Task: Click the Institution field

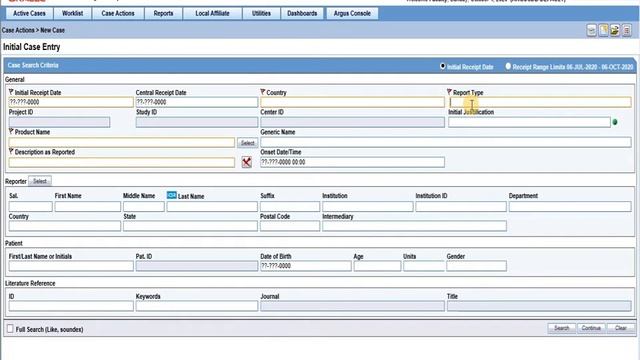Action: point(368,207)
